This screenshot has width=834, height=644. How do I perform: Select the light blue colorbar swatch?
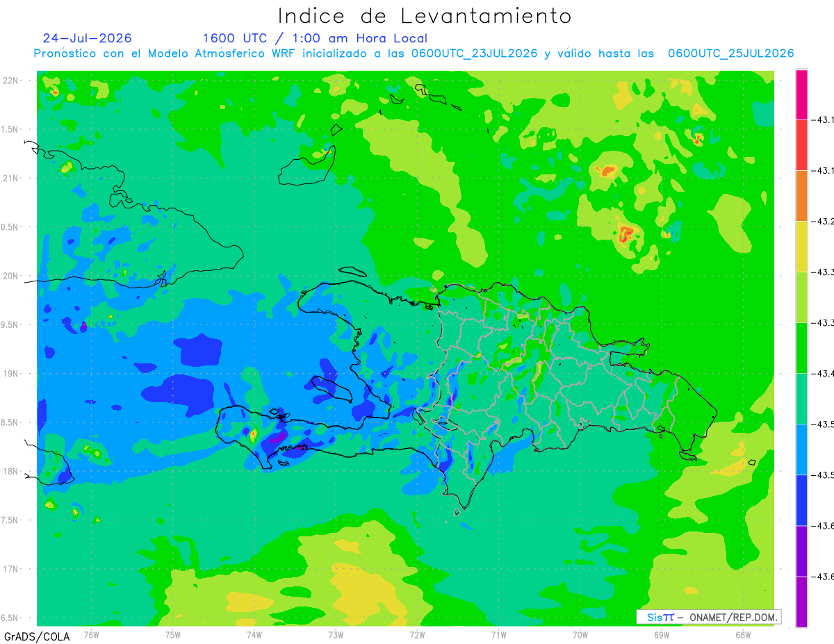point(801,449)
